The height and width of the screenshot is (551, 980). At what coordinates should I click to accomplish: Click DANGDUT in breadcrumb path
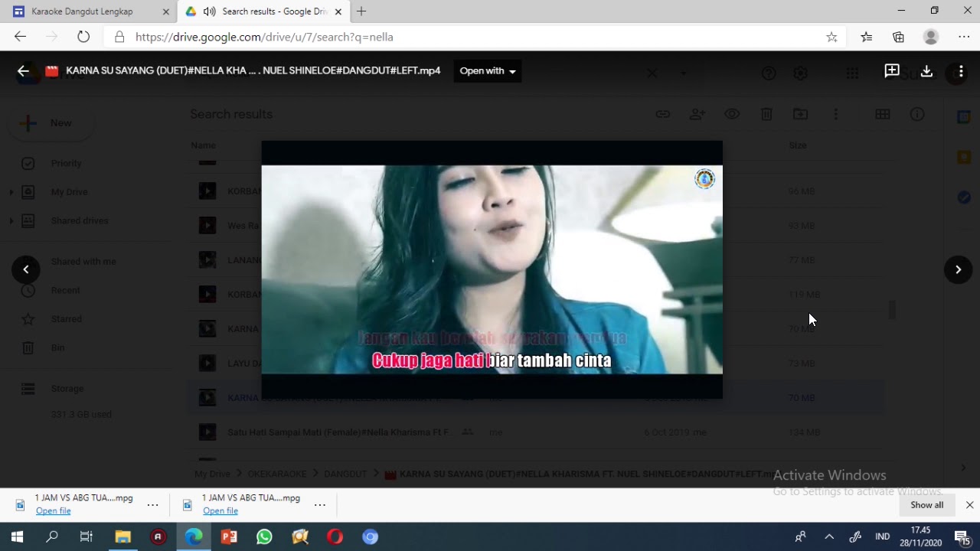(345, 474)
